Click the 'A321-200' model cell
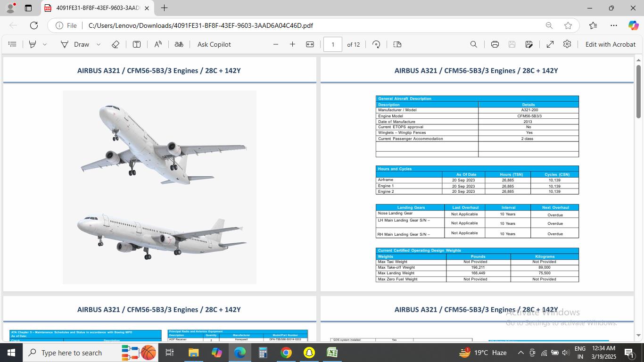This screenshot has height=362, width=644. coord(529,110)
